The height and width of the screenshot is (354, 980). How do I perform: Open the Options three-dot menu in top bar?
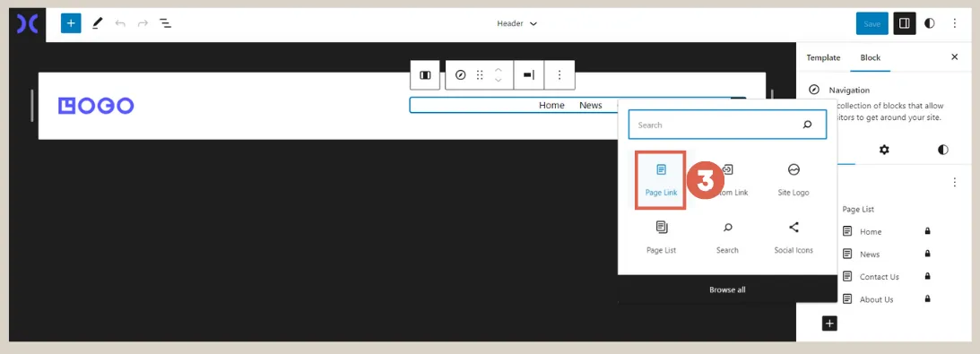point(954,23)
